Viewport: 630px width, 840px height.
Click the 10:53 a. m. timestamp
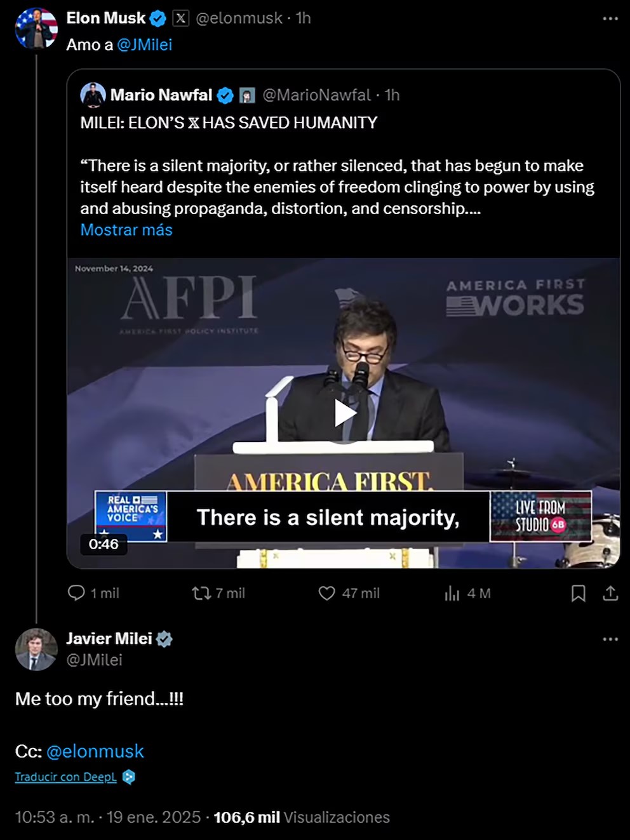[x=55, y=817]
